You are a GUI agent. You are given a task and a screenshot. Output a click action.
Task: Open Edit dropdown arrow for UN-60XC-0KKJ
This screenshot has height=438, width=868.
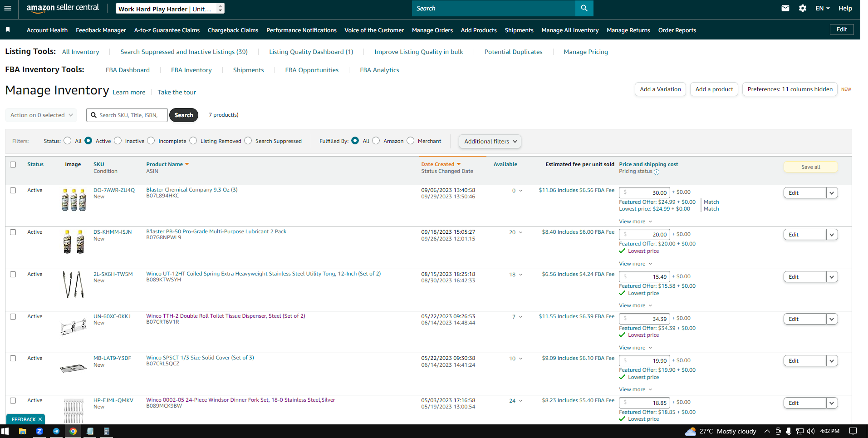(x=832, y=319)
